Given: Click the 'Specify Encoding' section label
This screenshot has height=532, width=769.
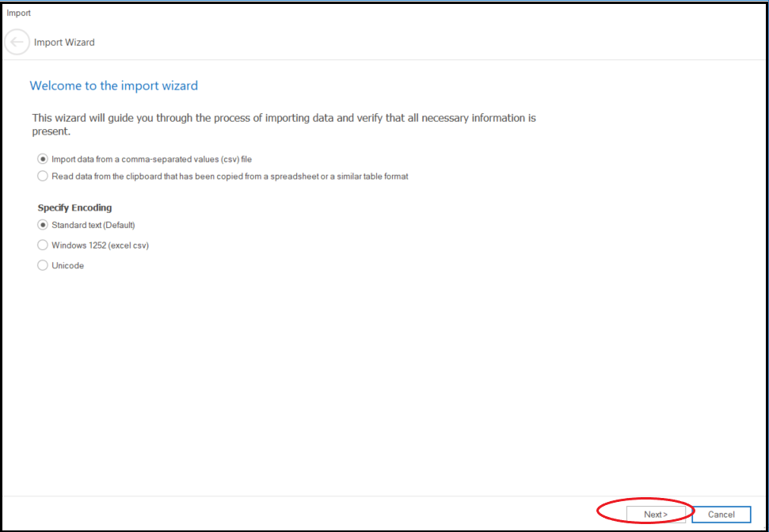Looking at the screenshot, I should tap(74, 208).
